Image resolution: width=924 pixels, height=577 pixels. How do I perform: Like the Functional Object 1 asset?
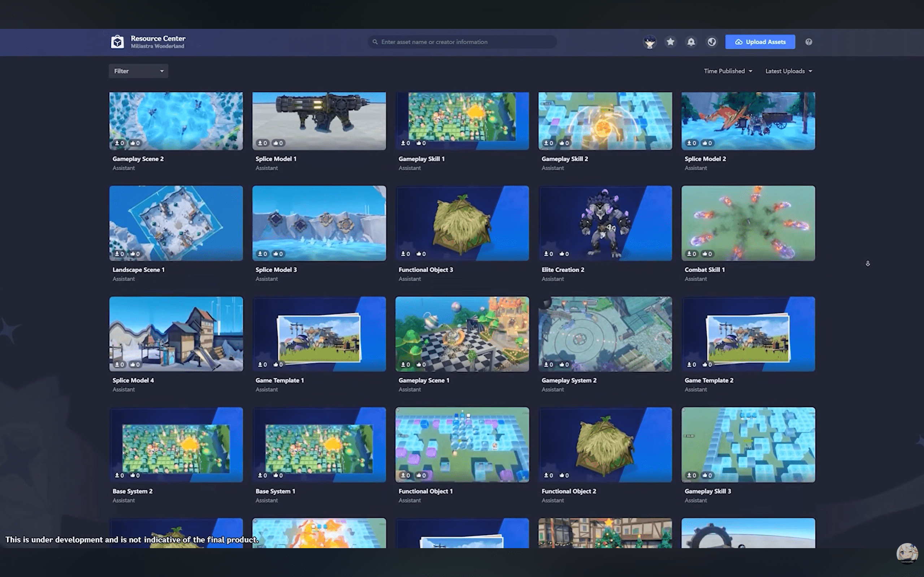(x=418, y=476)
